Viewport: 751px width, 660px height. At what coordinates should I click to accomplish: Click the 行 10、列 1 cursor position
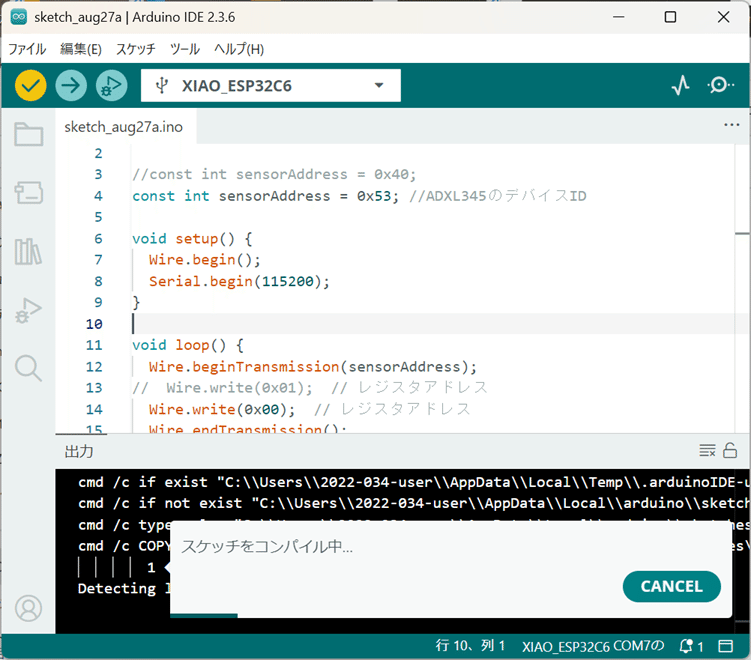[x=470, y=646]
